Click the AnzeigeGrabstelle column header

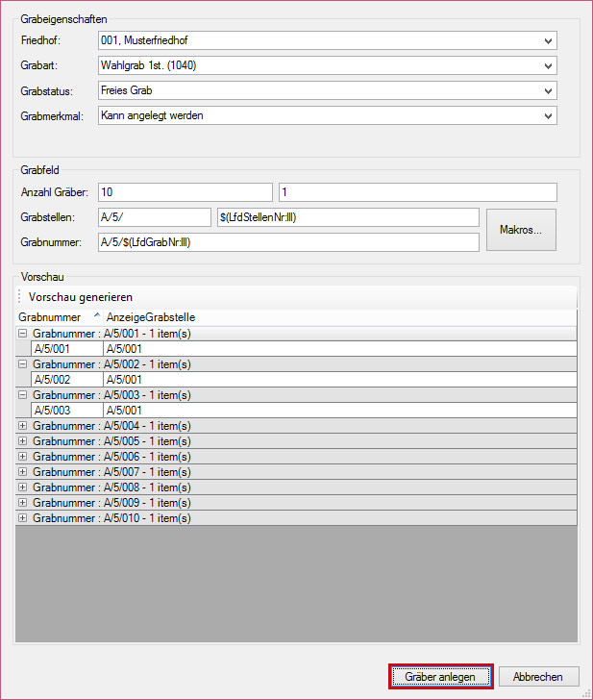(151, 317)
